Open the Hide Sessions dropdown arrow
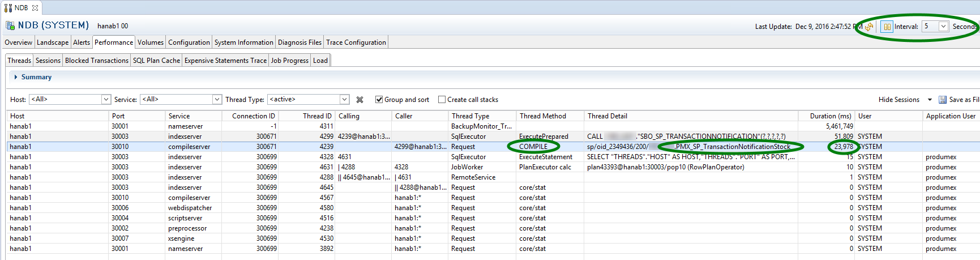The image size is (980, 260). click(930, 100)
